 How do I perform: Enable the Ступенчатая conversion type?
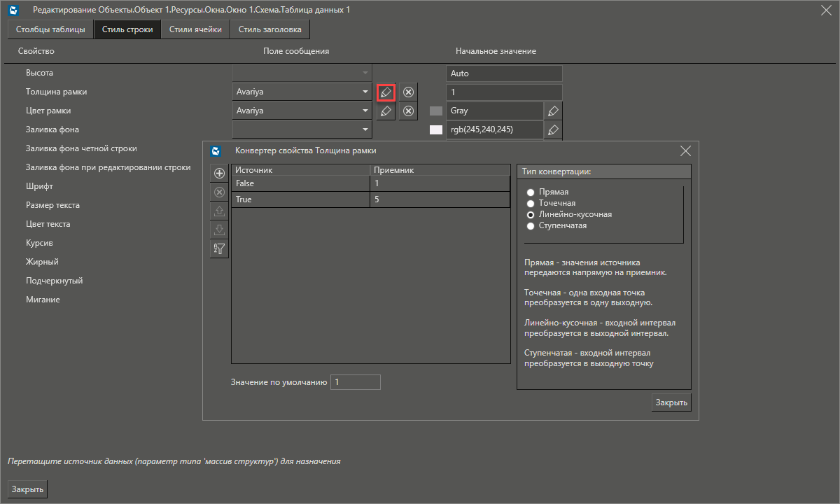pos(530,225)
